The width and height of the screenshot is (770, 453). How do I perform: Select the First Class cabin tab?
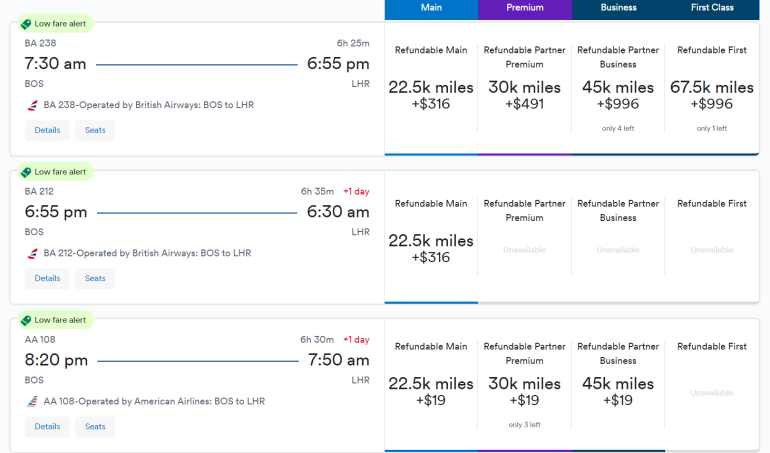712,8
